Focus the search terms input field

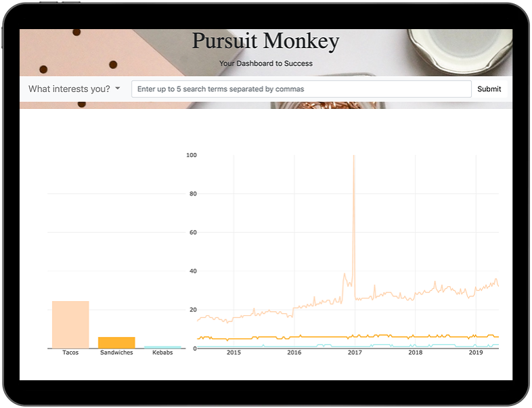pos(301,89)
